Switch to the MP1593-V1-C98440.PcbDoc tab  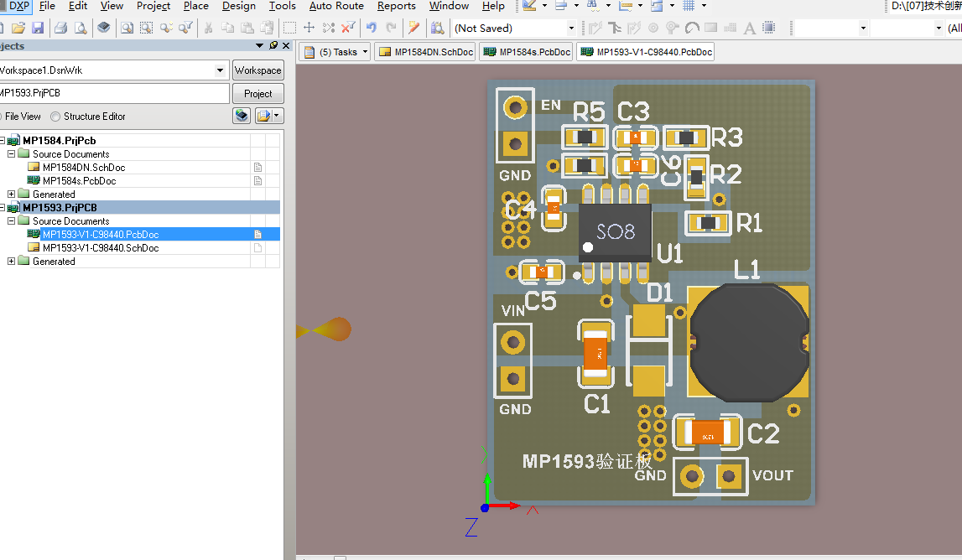click(646, 52)
